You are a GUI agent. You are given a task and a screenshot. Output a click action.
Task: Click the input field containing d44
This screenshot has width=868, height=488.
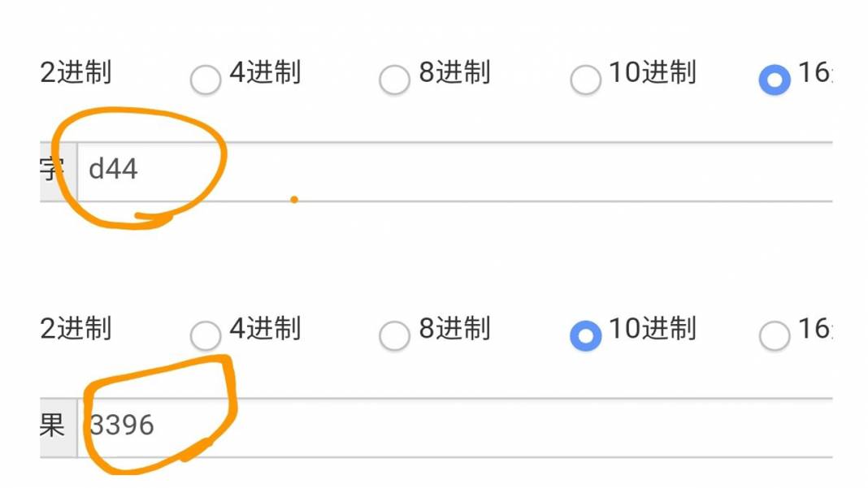(455, 171)
